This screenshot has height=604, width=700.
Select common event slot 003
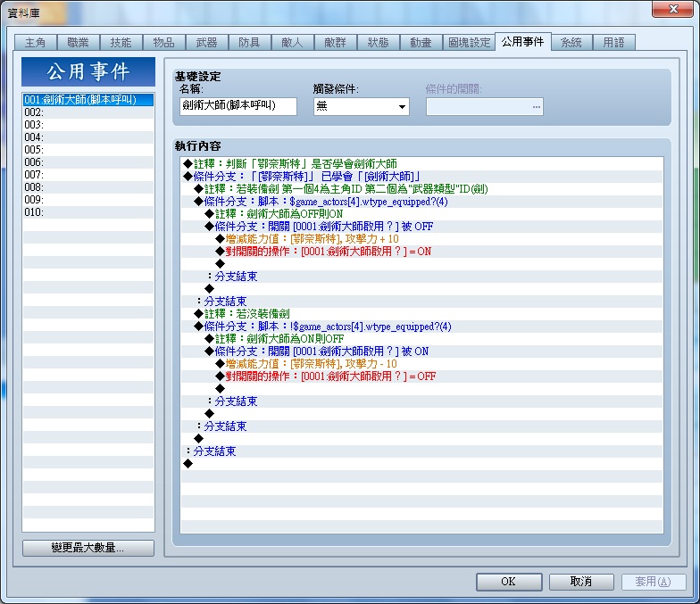[87, 125]
